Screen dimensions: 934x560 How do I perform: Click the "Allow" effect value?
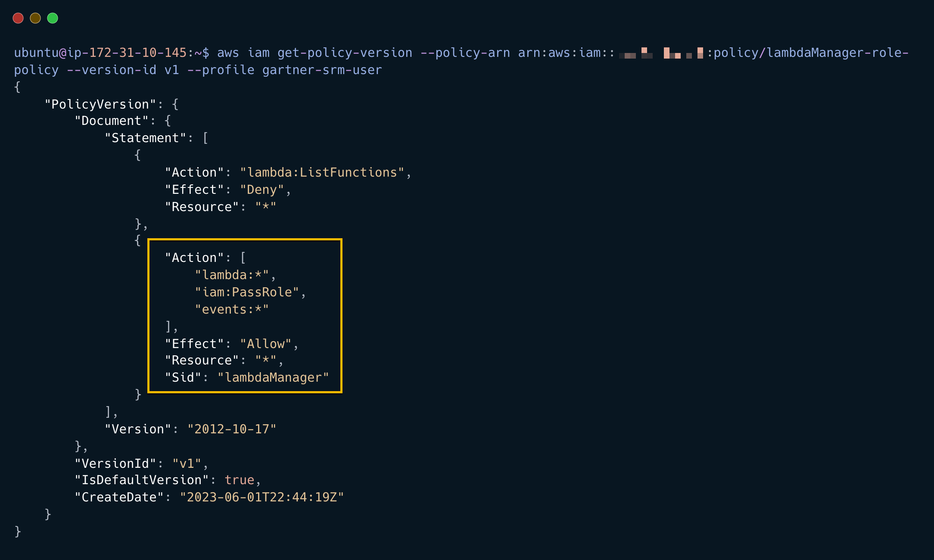pos(265,344)
